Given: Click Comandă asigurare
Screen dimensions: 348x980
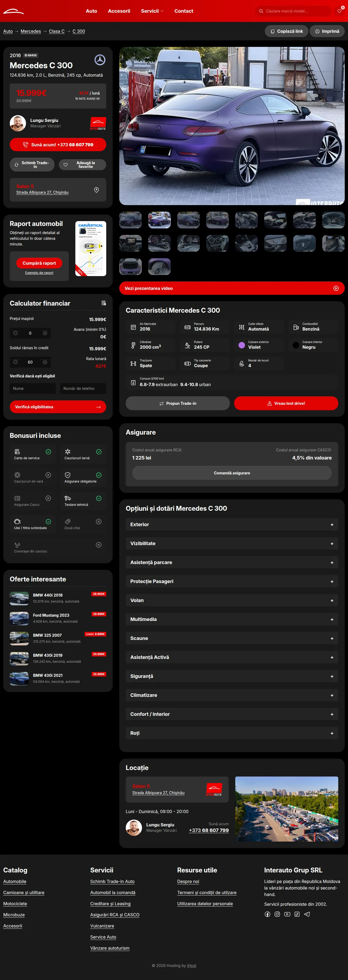Looking at the screenshot, I should [x=232, y=473].
